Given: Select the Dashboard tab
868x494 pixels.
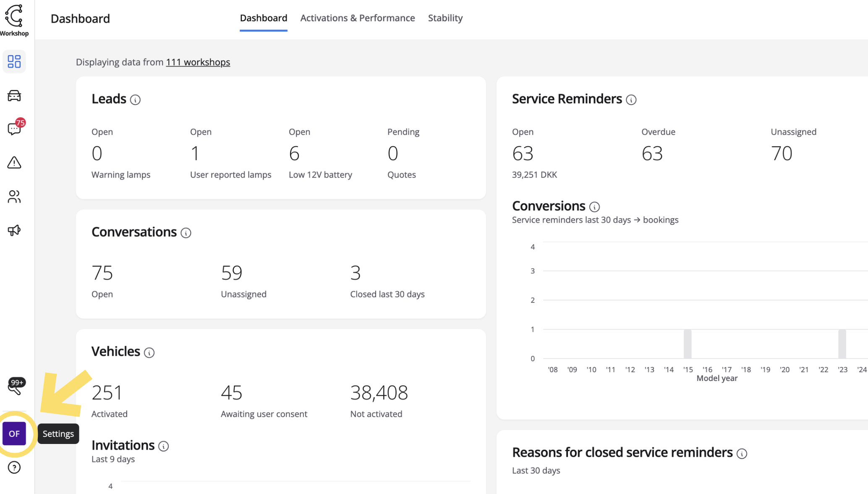Looking at the screenshot, I should (x=264, y=18).
